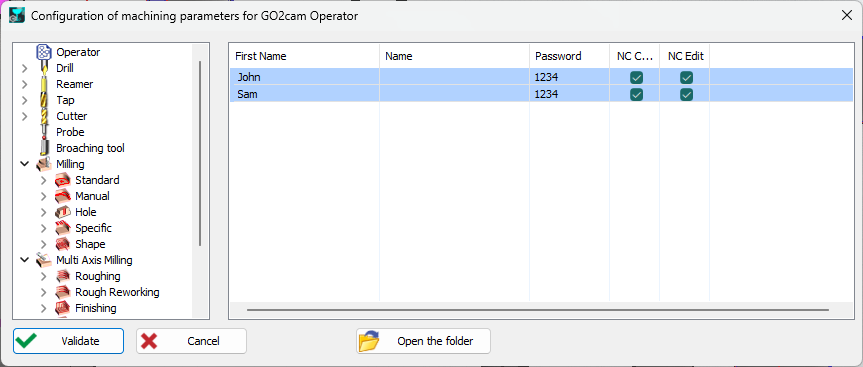This screenshot has width=863, height=367.
Task: Expand the Standard milling subnode
Action: tap(43, 180)
